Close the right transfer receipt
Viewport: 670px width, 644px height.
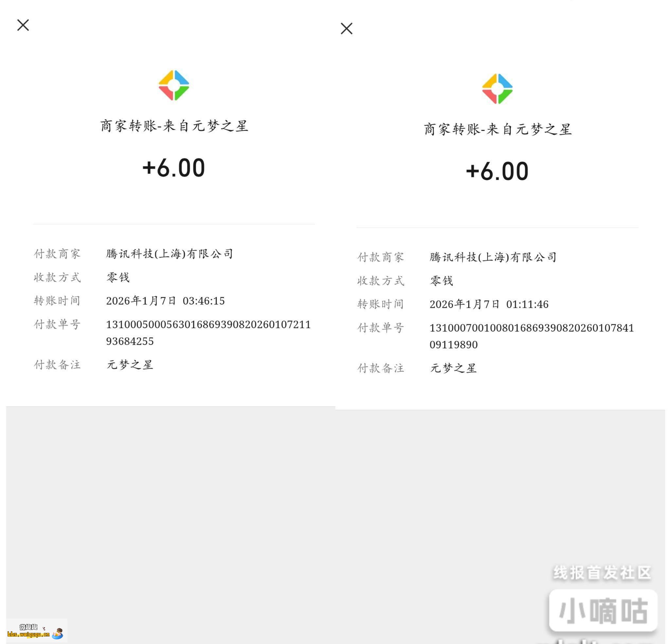(346, 28)
